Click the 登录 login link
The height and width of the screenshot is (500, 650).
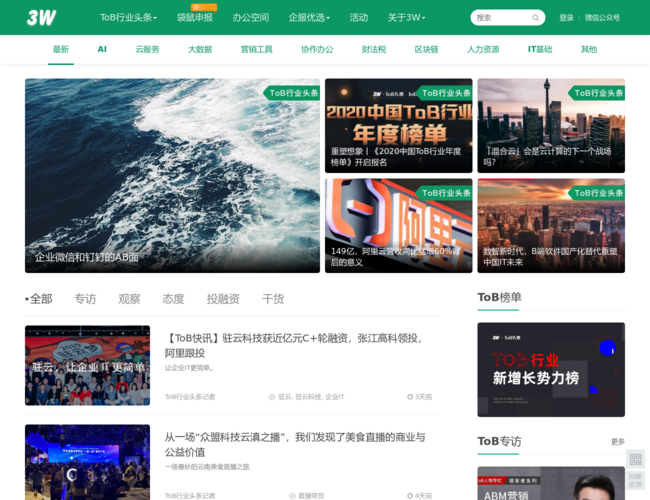566,18
